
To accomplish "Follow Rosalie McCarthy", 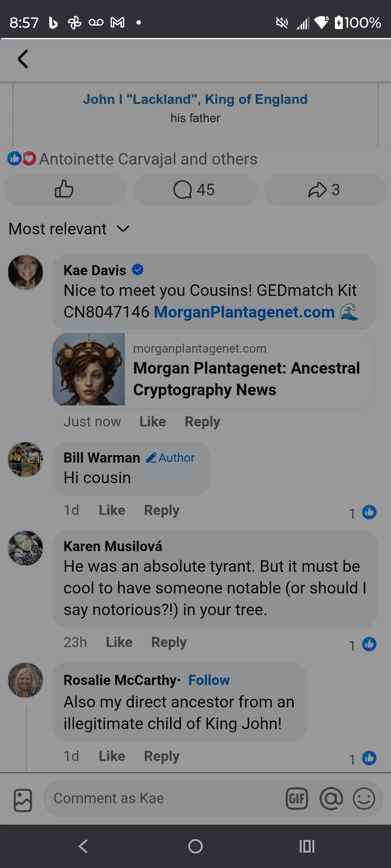I will pyautogui.click(x=209, y=680).
